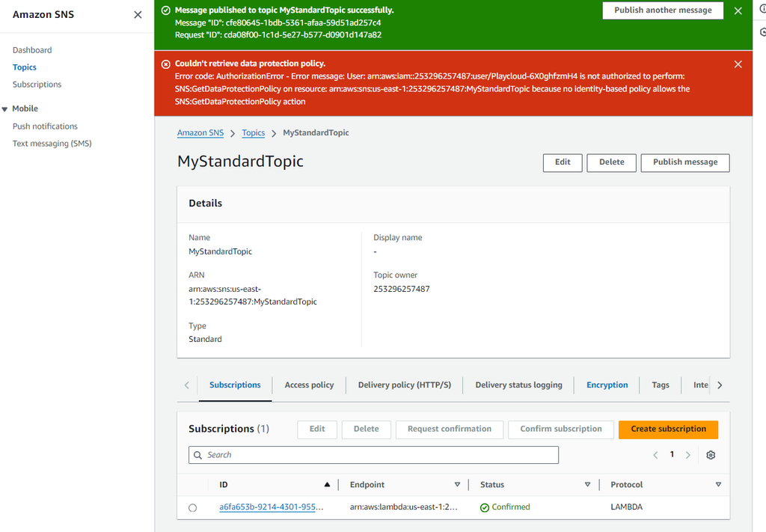The image size is (766, 532).
Task: Click the hexagon notifications icon on right edge
Action: coord(762,30)
